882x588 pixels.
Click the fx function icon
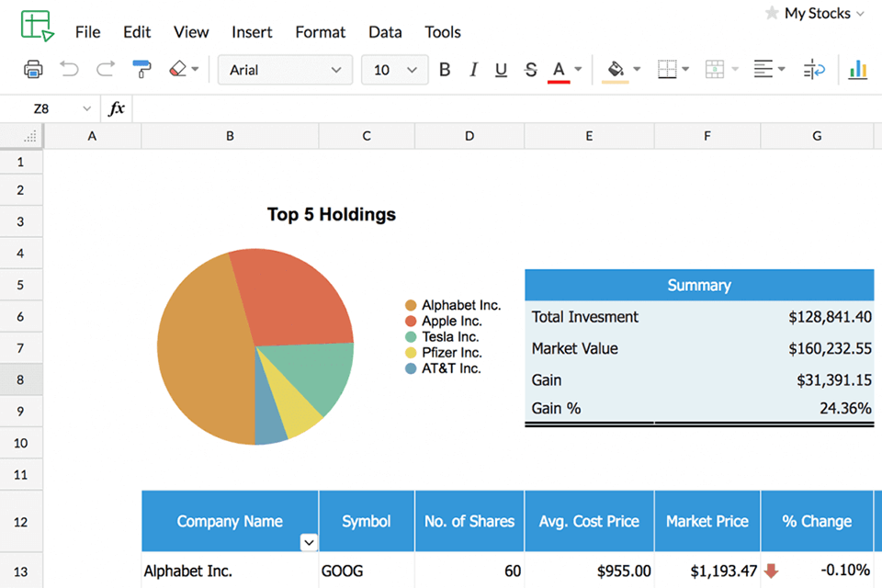click(117, 108)
